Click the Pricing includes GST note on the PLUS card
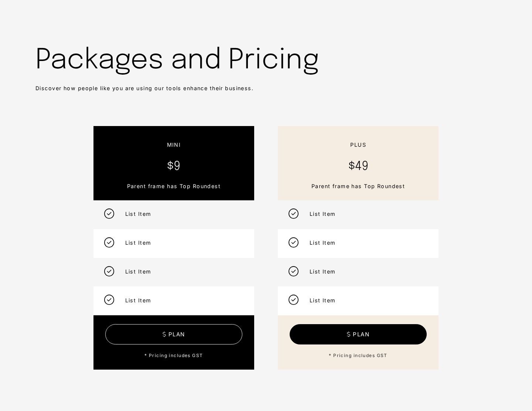This screenshot has width=532, height=411. [358, 356]
